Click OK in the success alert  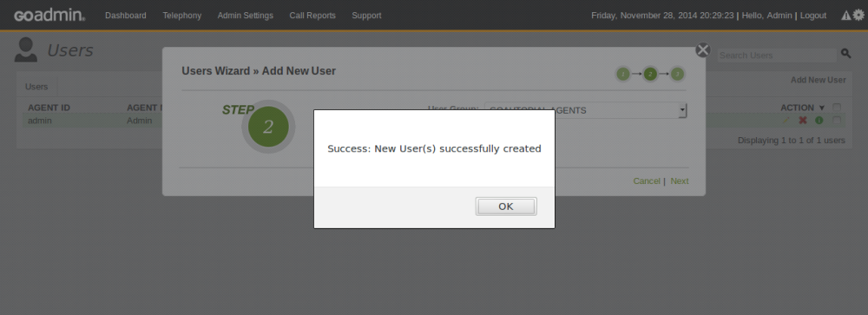(x=506, y=207)
